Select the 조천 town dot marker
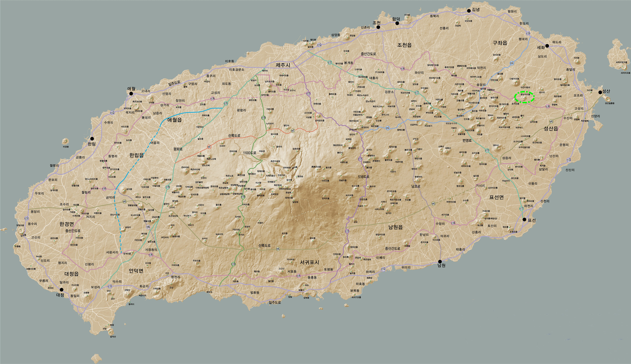The height and width of the screenshot is (364, 631). 378,27
